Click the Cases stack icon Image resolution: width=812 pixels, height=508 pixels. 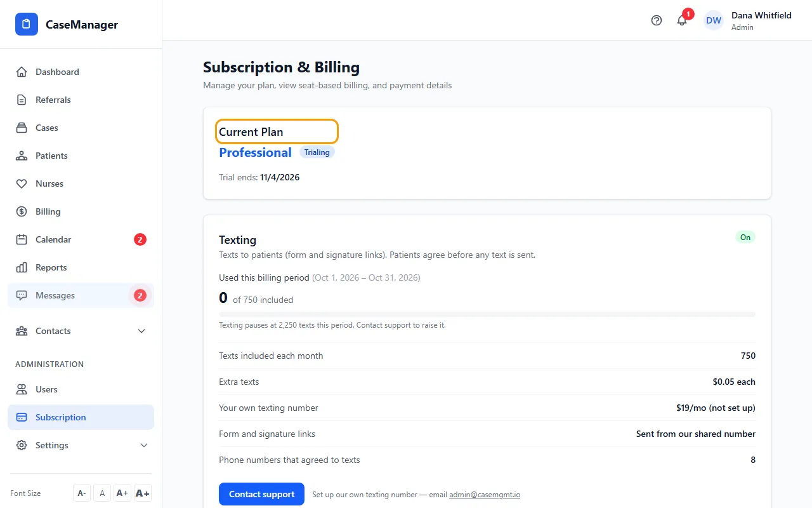[22, 128]
